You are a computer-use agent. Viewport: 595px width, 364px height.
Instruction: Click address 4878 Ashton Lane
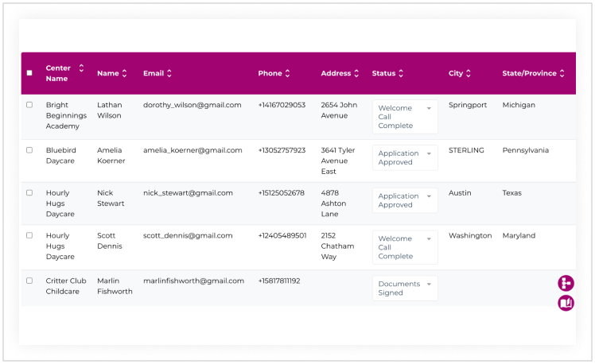(333, 203)
